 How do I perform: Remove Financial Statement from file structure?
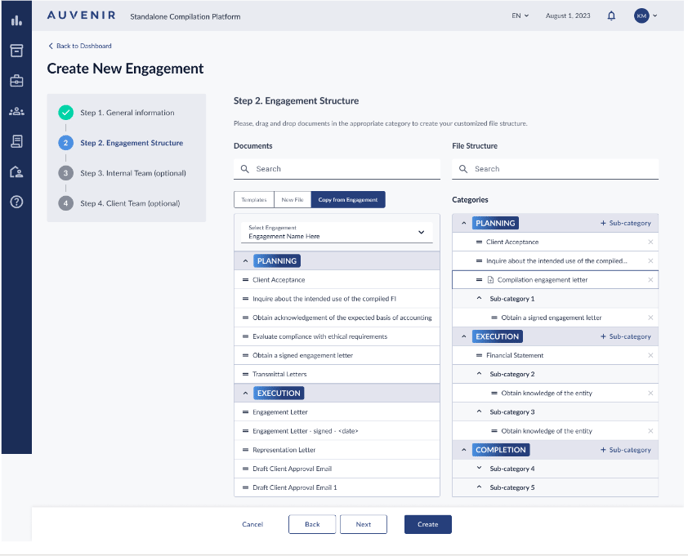tap(650, 355)
